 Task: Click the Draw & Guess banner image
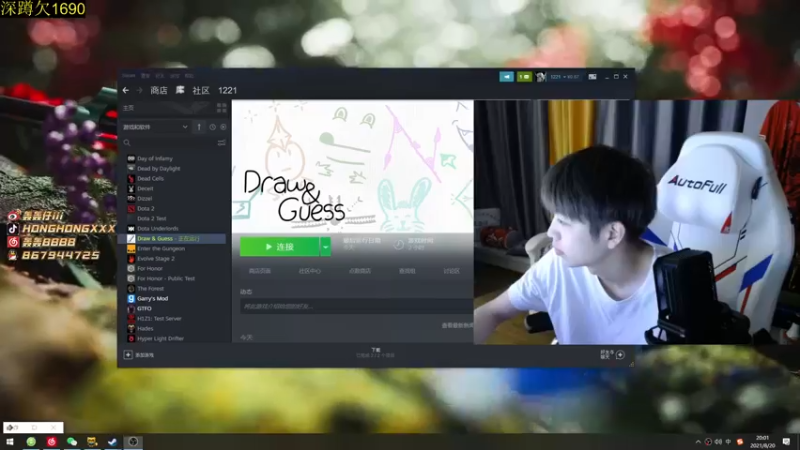coord(353,166)
